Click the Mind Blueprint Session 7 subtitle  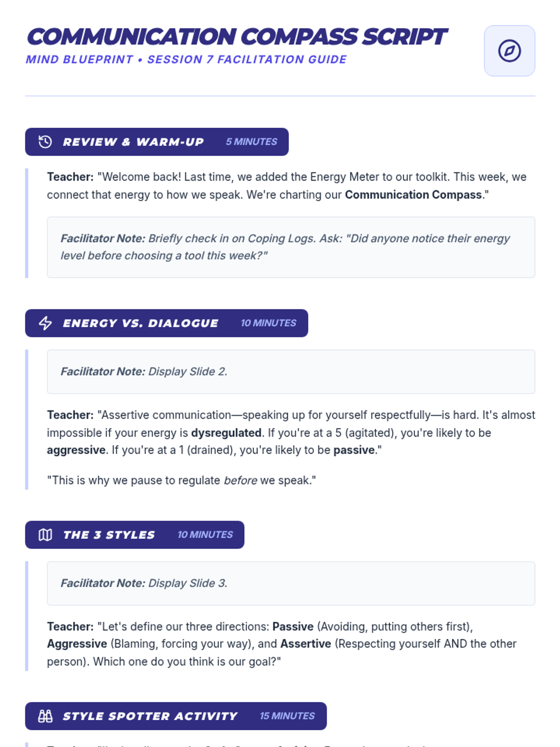click(x=186, y=60)
